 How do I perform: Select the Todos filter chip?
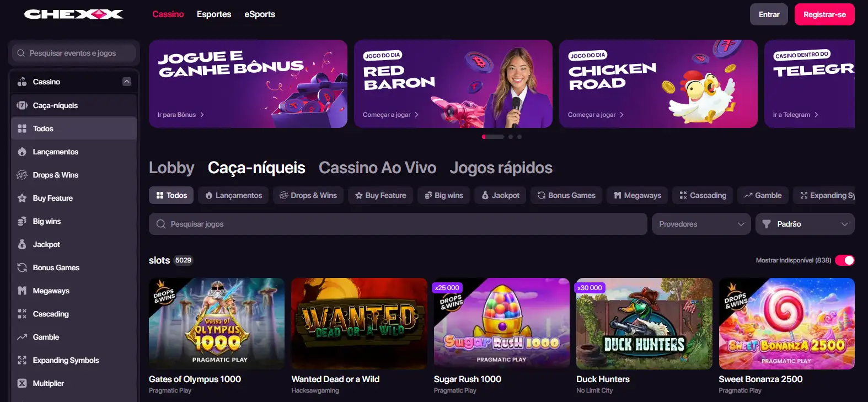[171, 195]
